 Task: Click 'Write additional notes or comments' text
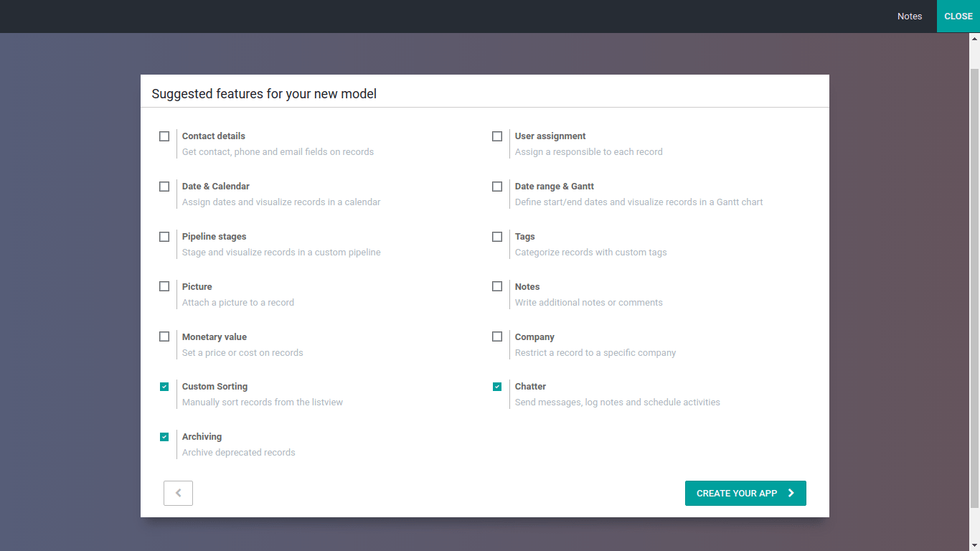click(x=589, y=303)
